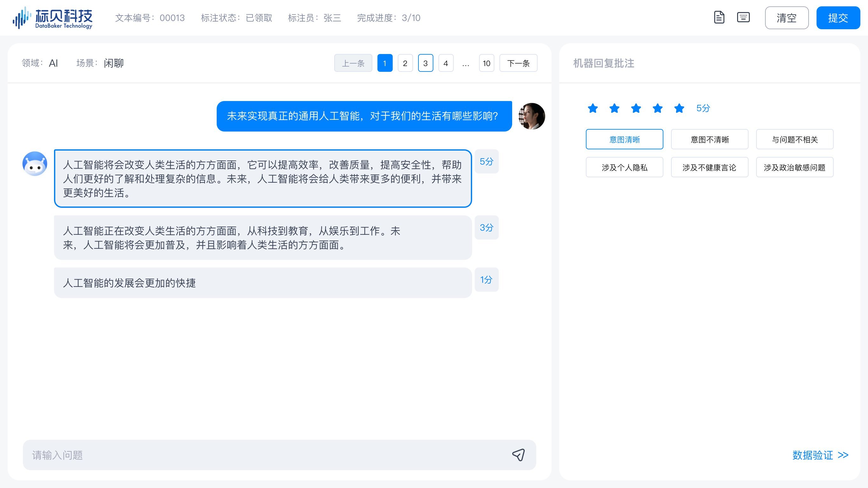Screen dimensions: 868x488
Task: Go to page 2
Action: (405, 63)
